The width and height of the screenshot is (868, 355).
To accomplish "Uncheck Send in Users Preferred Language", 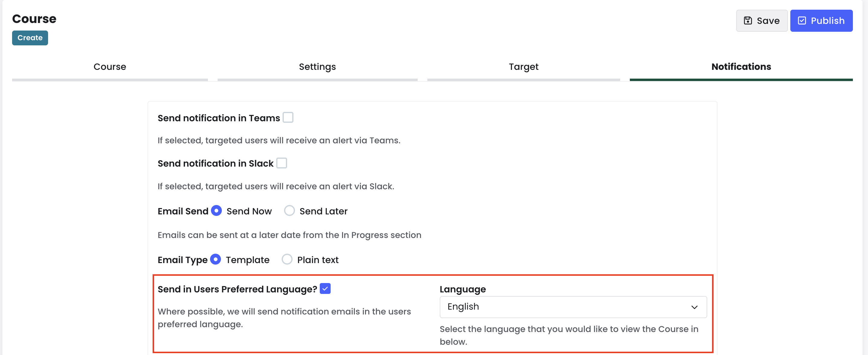I will pyautogui.click(x=325, y=288).
